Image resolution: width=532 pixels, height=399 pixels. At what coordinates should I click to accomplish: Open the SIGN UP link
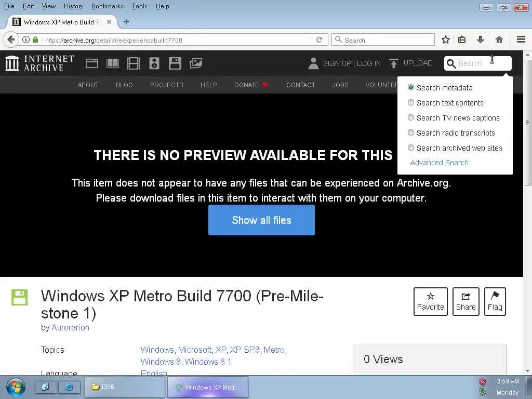pos(337,63)
